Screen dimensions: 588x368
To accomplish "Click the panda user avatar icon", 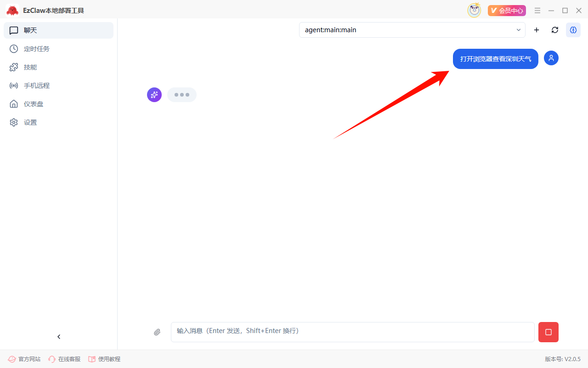I will (474, 10).
